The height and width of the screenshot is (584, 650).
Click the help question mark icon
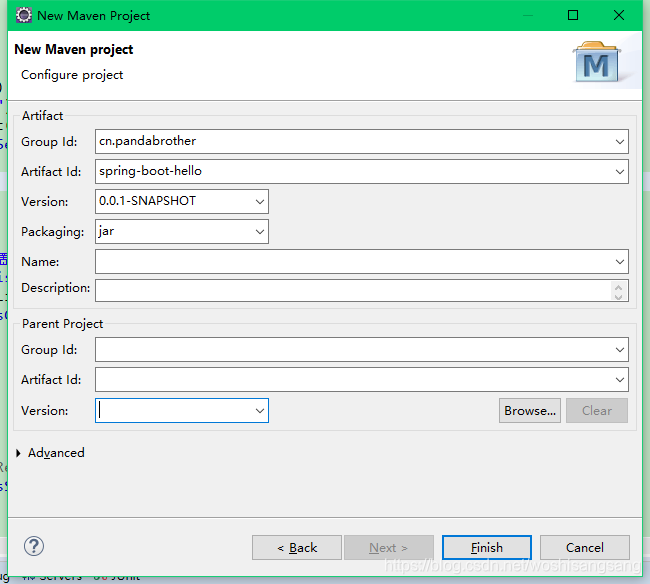[x=34, y=546]
